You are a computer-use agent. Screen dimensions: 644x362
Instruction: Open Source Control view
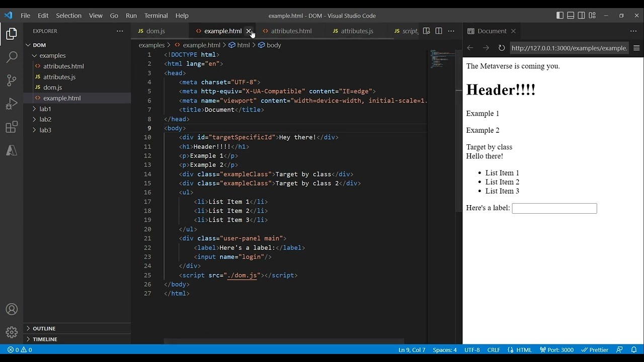click(12, 80)
